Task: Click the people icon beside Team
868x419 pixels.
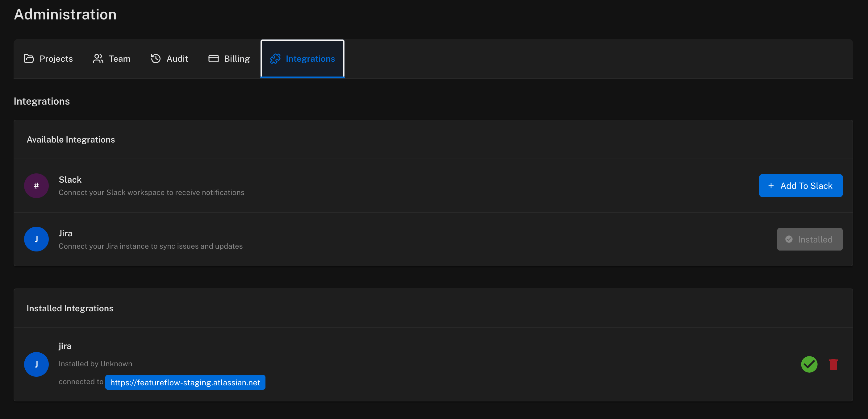Action: (98, 59)
